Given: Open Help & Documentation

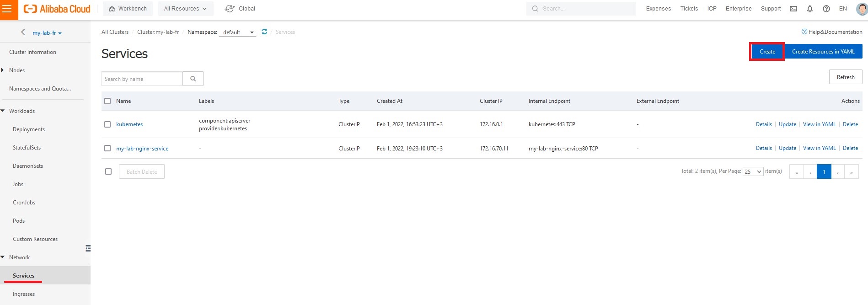Looking at the screenshot, I should click(x=832, y=32).
